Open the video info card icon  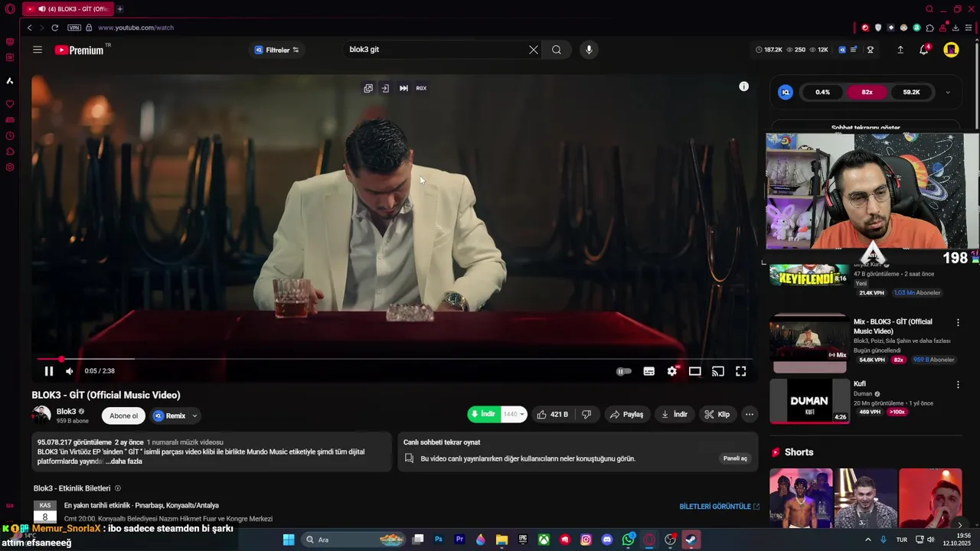(743, 86)
